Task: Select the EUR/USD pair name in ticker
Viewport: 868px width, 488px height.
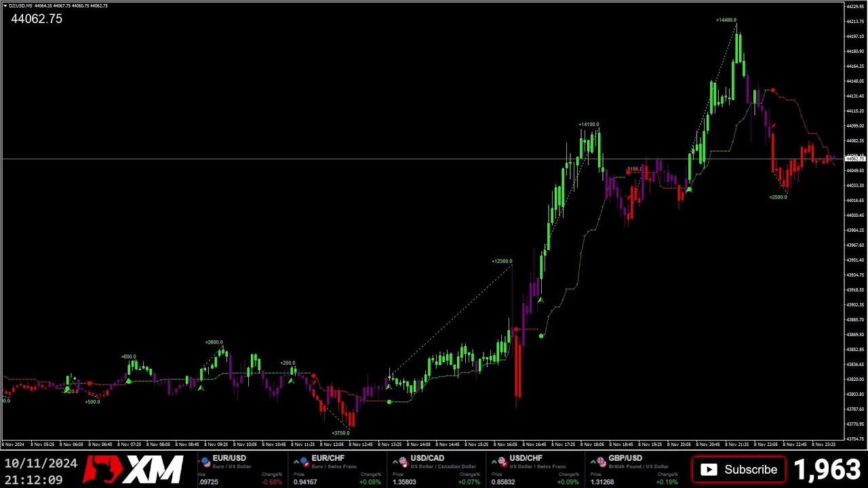Action: pos(229,458)
